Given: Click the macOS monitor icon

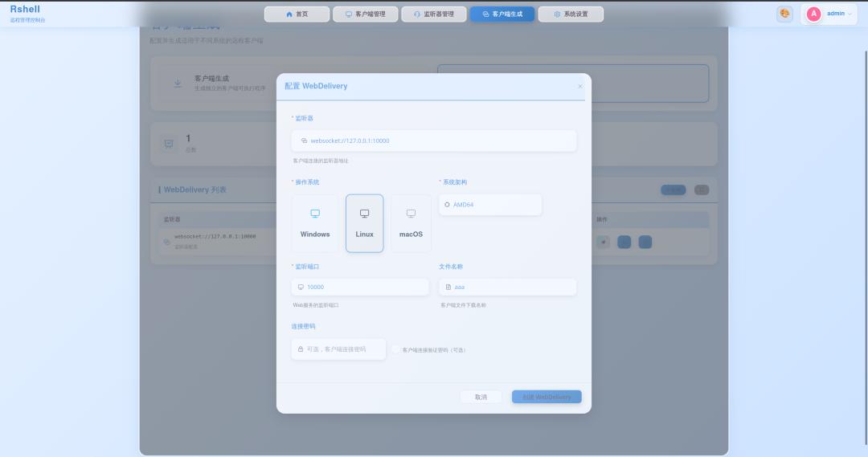Looking at the screenshot, I should (411, 214).
